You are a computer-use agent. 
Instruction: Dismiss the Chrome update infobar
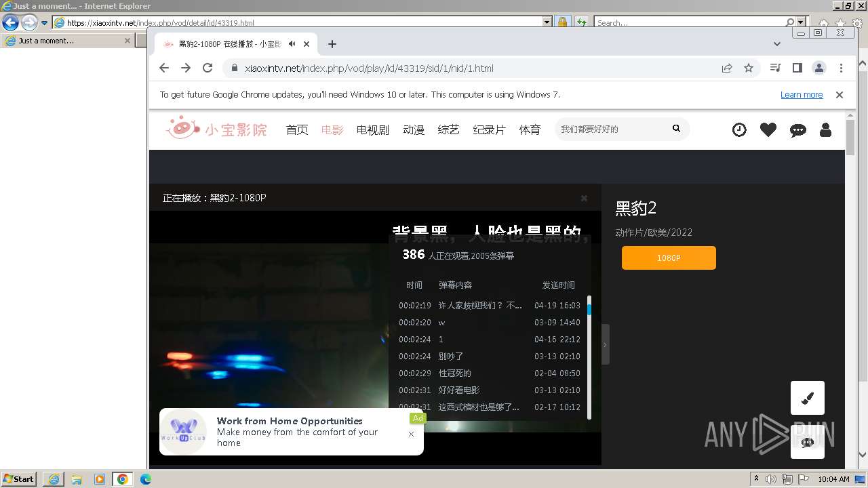pyautogui.click(x=840, y=95)
